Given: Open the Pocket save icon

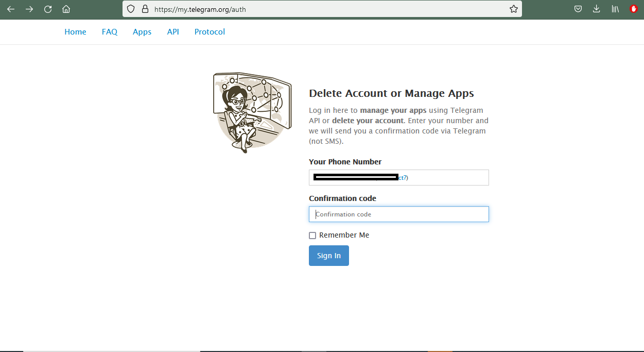Looking at the screenshot, I should (578, 9).
